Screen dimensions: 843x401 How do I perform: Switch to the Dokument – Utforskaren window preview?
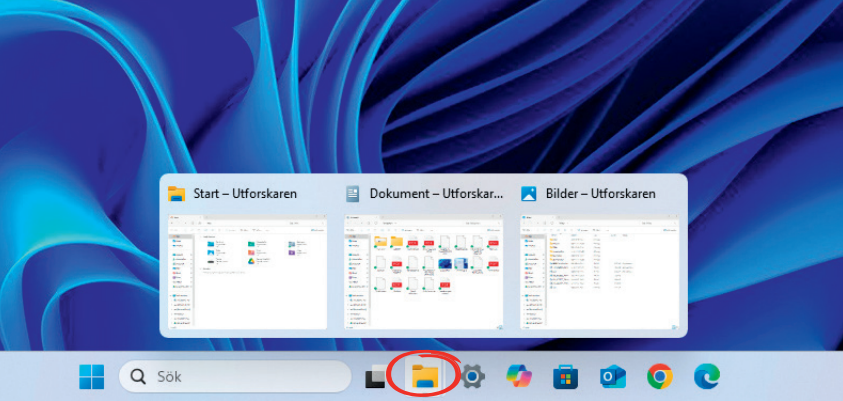click(x=423, y=270)
